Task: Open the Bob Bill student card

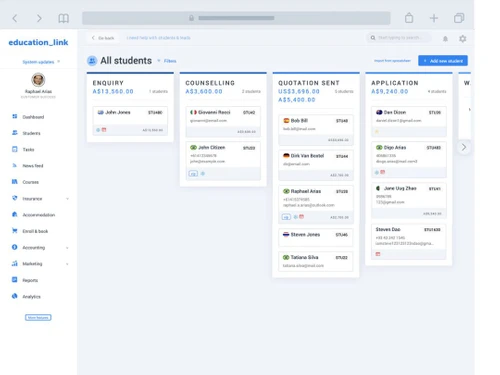Action: [x=316, y=130]
